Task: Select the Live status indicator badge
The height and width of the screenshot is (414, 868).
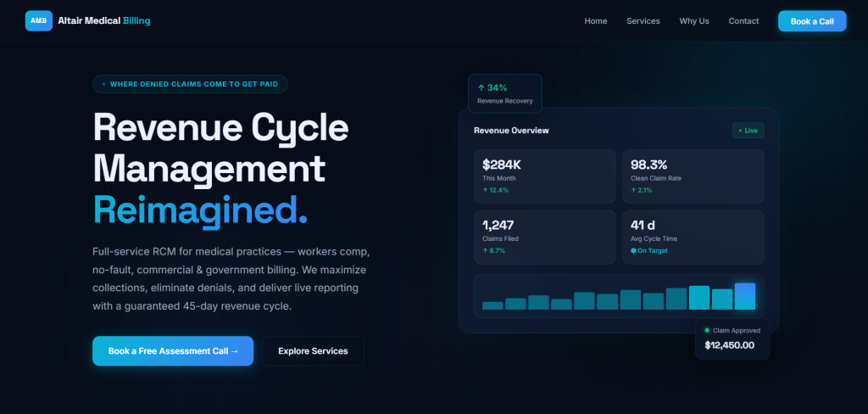Action: tap(748, 131)
